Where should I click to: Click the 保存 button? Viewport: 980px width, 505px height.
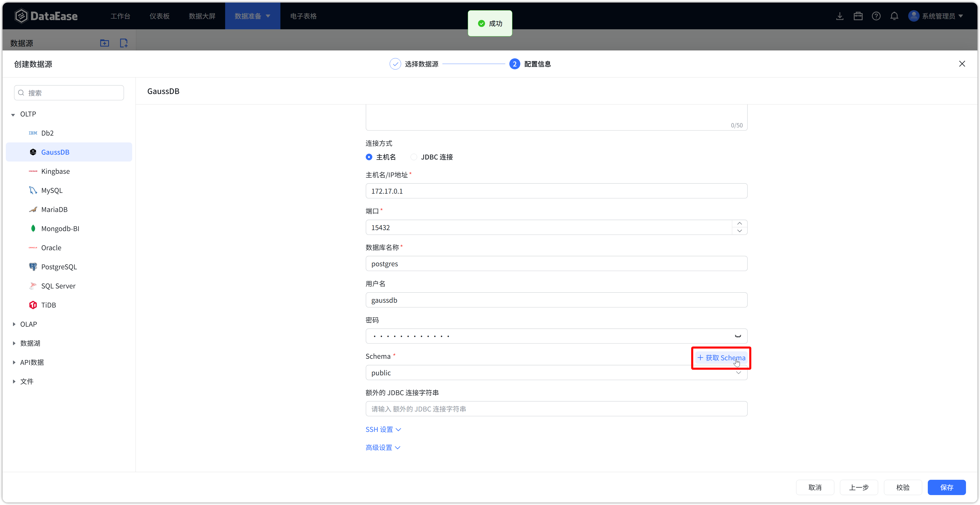pos(947,487)
